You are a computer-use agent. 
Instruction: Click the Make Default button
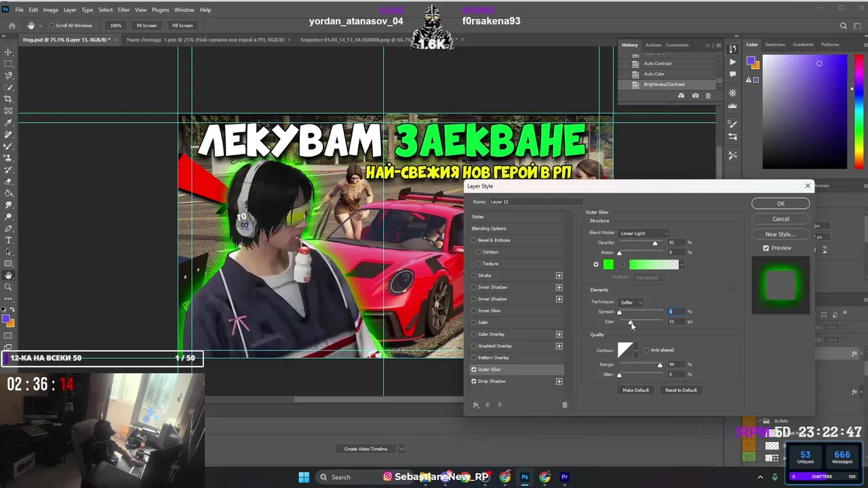click(x=635, y=390)
